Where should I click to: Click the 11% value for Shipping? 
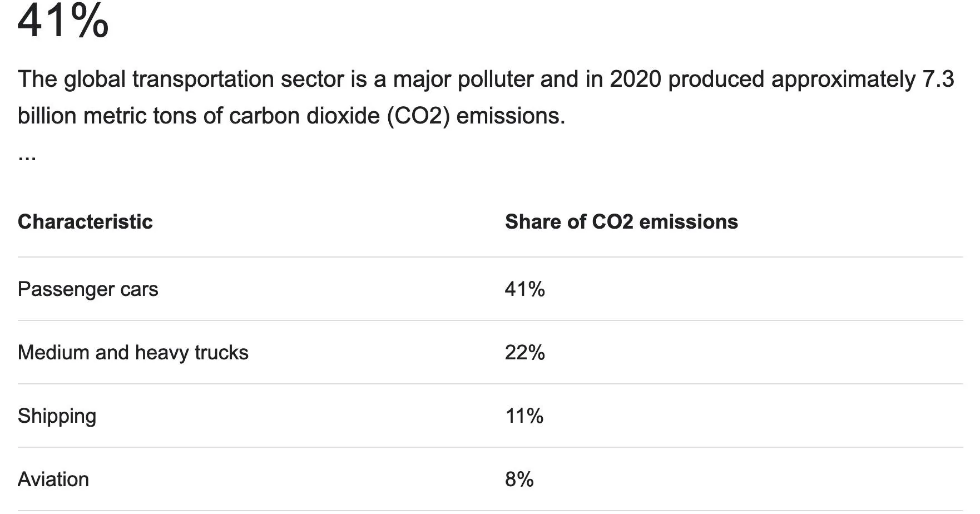524,416
